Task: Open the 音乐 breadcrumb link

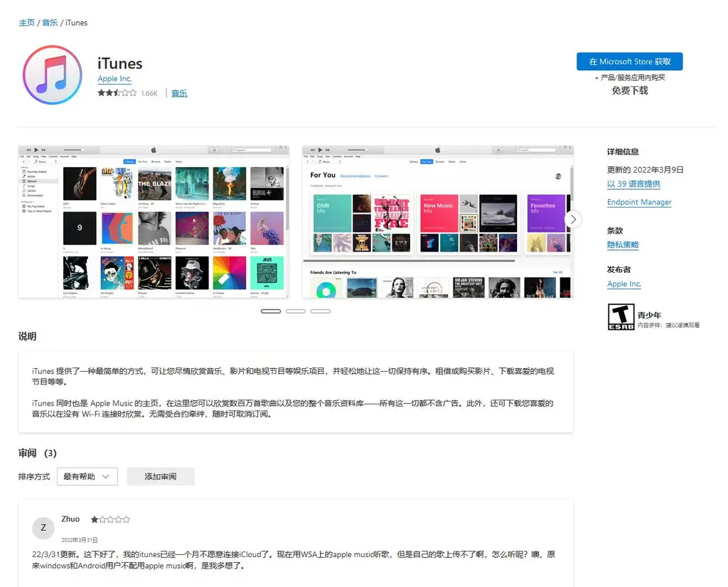Action: (x=50, y=23)
